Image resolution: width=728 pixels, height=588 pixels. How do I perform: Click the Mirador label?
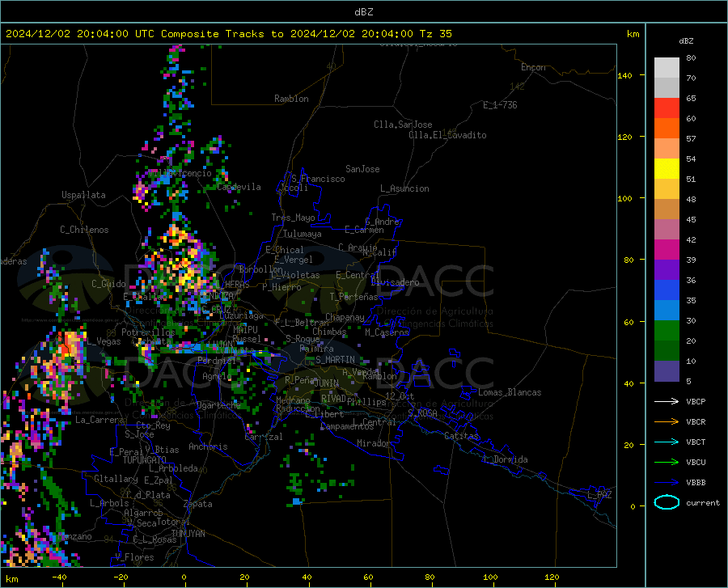374,443
